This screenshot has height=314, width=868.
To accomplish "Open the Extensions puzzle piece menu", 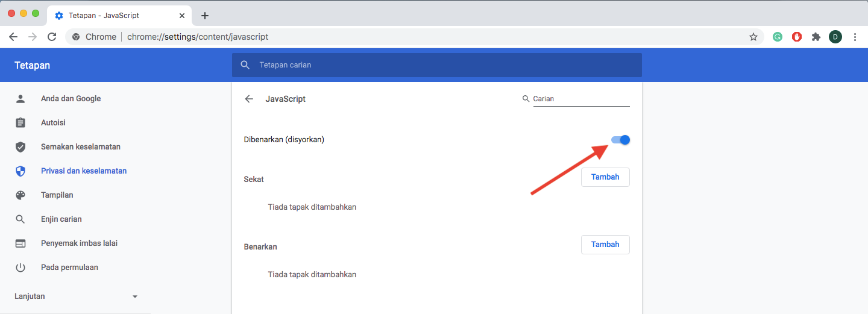I will (x=816, y=37).
